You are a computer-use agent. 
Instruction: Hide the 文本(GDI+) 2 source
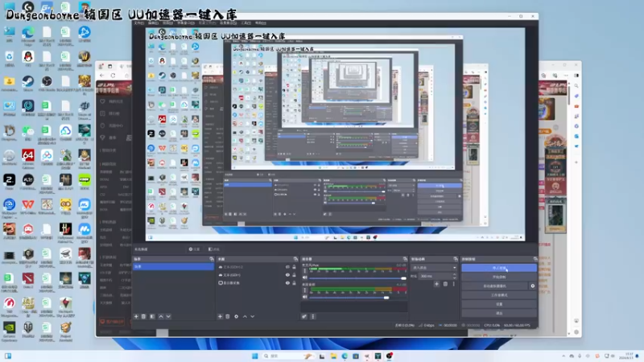click(x=287, y=267)
